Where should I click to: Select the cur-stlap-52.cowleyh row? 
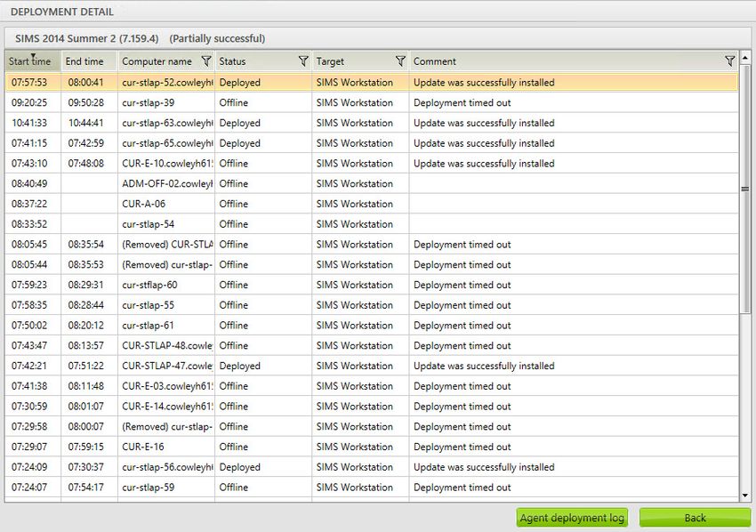click(372, 83)
